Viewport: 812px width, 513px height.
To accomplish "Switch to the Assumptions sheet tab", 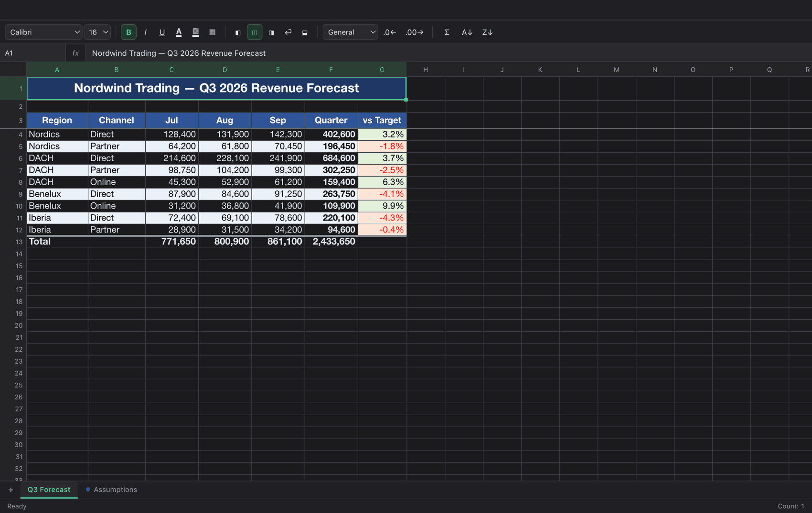I will click(111, 490).
